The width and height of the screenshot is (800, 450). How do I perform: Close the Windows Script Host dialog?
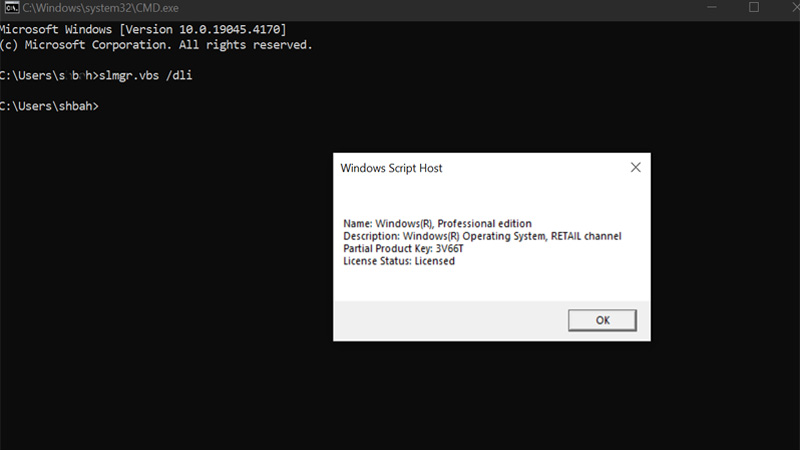tap(635, 167)
